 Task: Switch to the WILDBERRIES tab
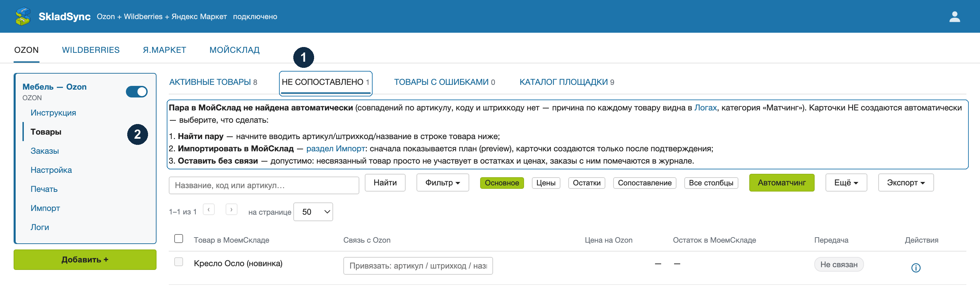click(91, 50)
